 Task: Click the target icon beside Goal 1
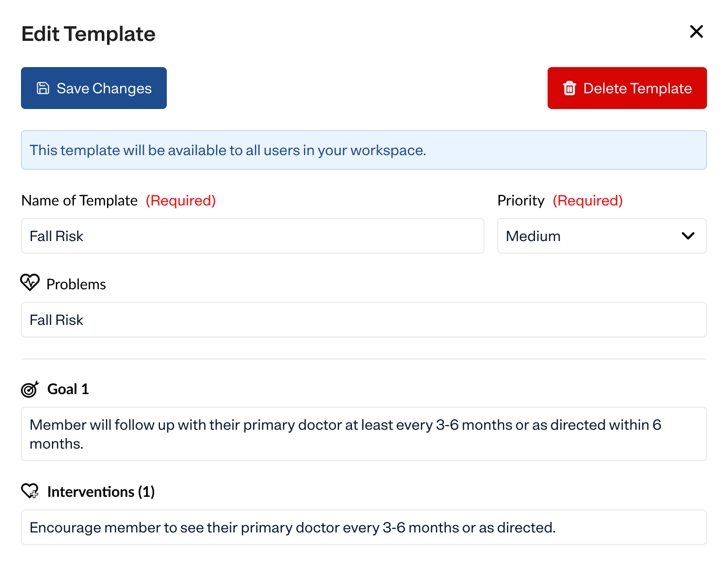pyautogui.click(x=30, y=389)
